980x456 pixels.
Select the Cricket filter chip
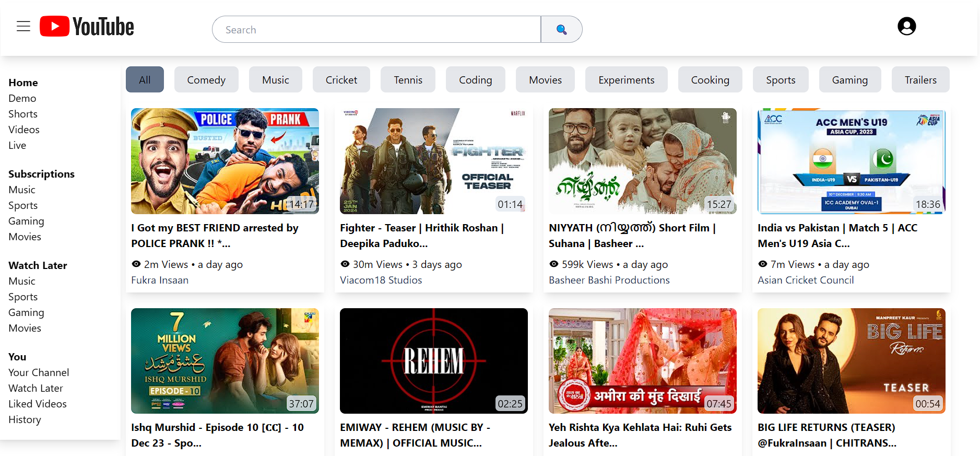341,79
